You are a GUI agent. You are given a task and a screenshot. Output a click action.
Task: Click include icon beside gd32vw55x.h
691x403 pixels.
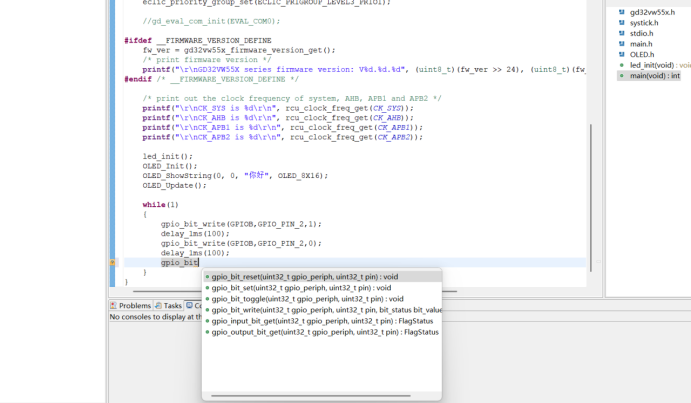coord(622,12)
